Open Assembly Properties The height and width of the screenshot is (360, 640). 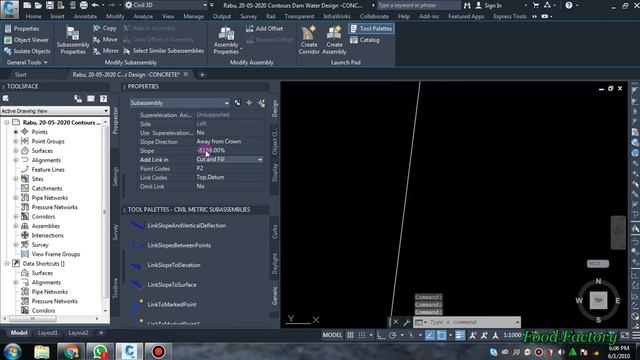pyautogui.click(x=226, y=41)
